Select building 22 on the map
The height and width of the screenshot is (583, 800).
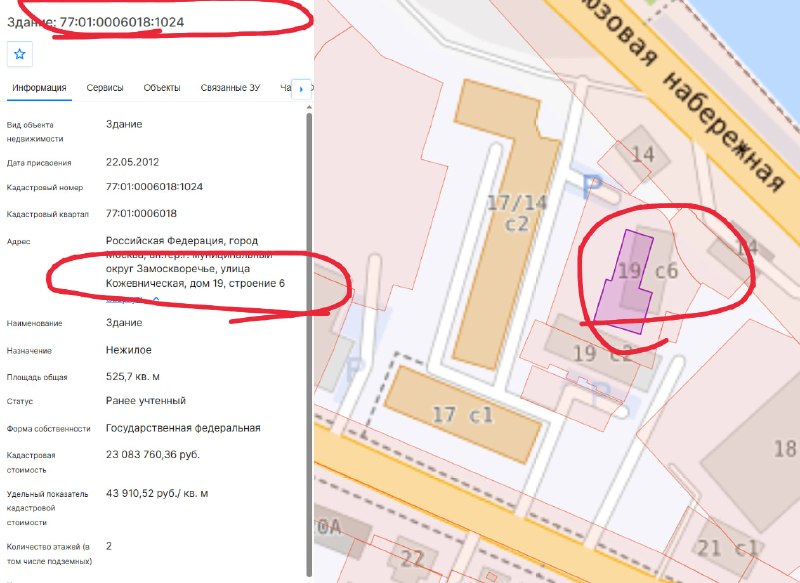(412, 559)
